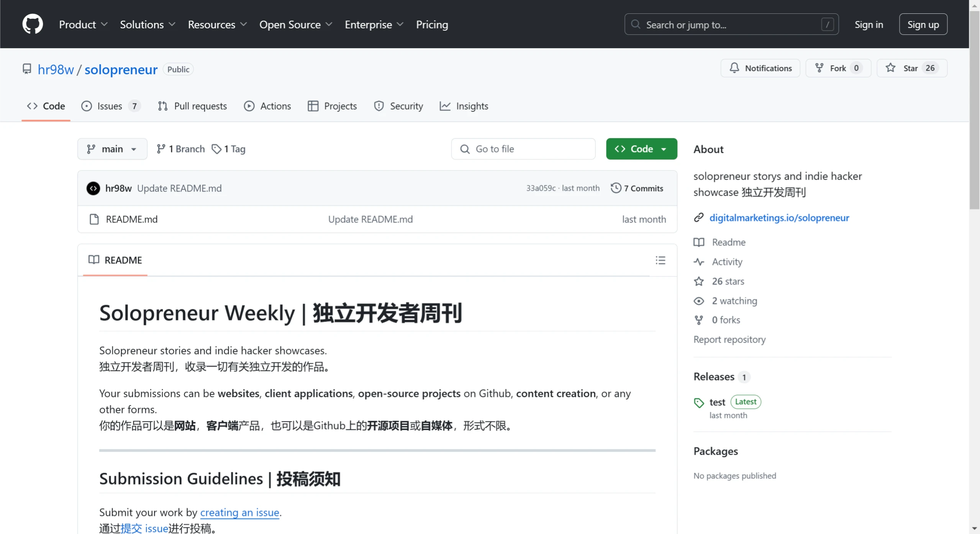Open the 33a059c commit hash
Image resolution: width=980 pixels, height=534 pixels.
[541, 188]
